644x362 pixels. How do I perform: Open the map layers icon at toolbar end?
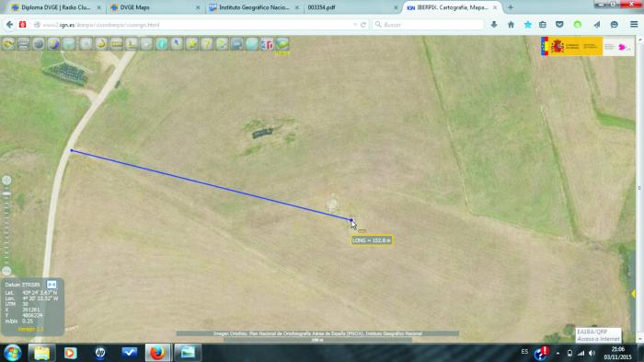click(x=282, y=43)
